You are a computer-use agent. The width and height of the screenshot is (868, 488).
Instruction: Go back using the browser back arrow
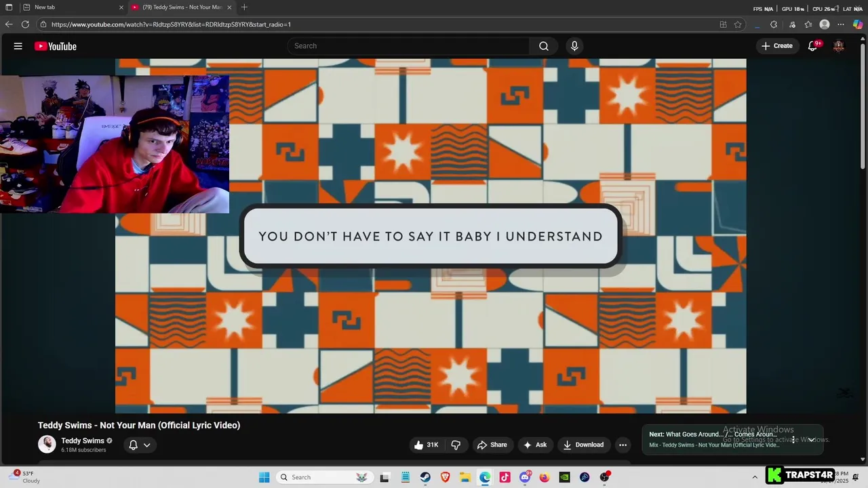click(8, 24)
